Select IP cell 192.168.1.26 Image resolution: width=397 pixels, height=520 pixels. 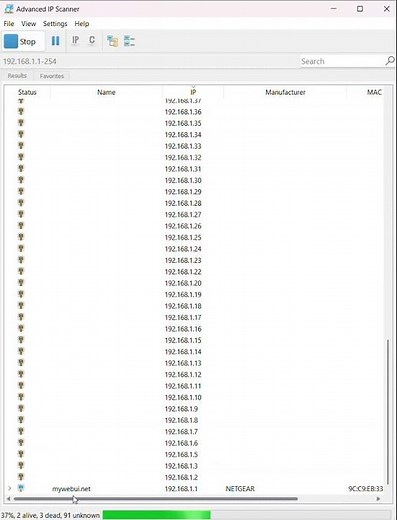point(183,226)
